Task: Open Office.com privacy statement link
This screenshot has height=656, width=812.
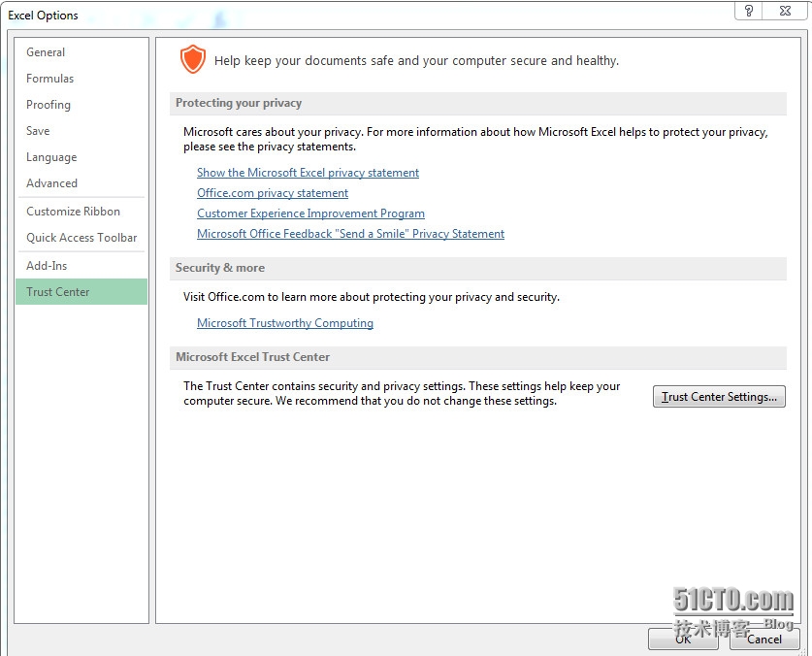Action: point(273,193)
